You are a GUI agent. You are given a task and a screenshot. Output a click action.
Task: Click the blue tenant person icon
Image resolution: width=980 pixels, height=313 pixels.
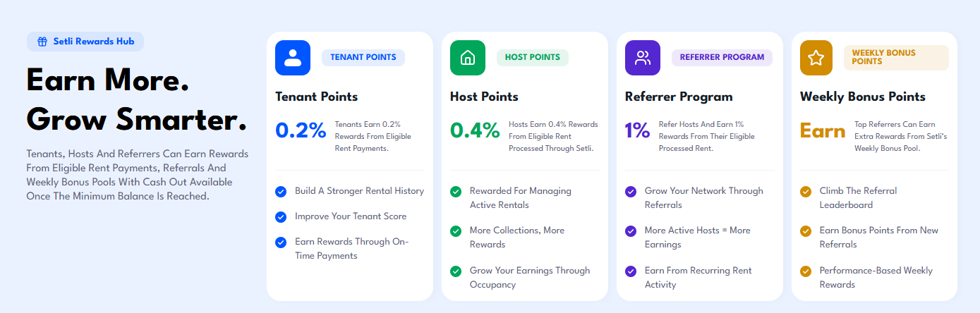[293, 58]
